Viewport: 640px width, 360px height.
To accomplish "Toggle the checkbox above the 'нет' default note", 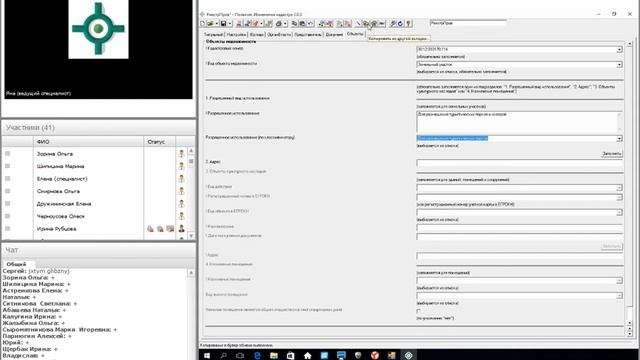I will [418, 311].
